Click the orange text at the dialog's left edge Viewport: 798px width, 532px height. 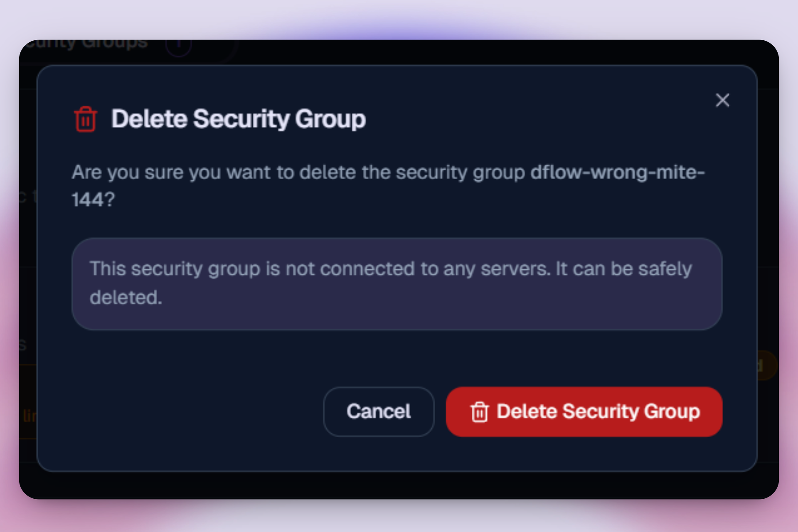tap(29, 416)
